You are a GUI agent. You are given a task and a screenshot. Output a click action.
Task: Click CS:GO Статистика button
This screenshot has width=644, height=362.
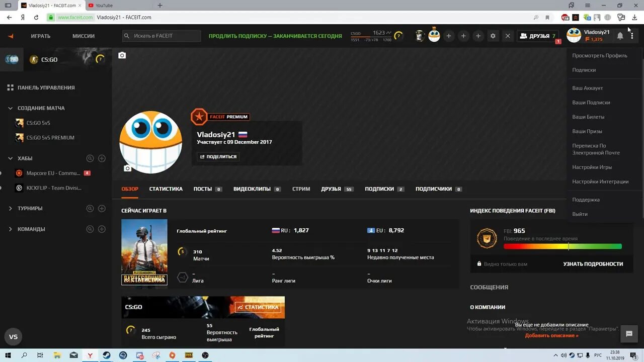258,307
